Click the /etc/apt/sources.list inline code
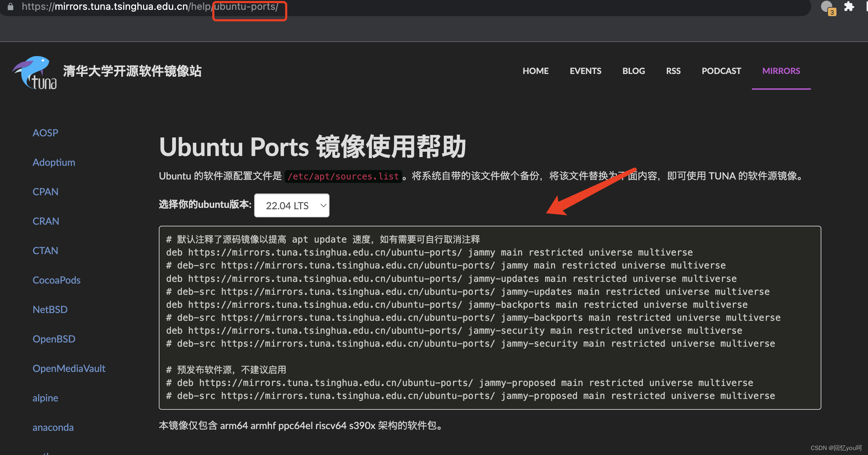Image resolution: width=868 pixels, height=455 pixels. pyautogui.click(x=343, y=176)
